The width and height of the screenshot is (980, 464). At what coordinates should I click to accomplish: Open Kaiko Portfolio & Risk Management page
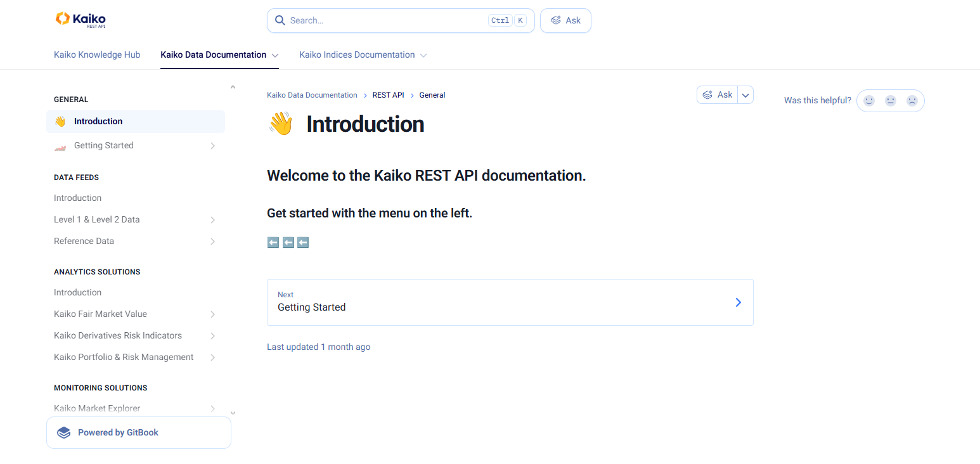pos(136,357)
